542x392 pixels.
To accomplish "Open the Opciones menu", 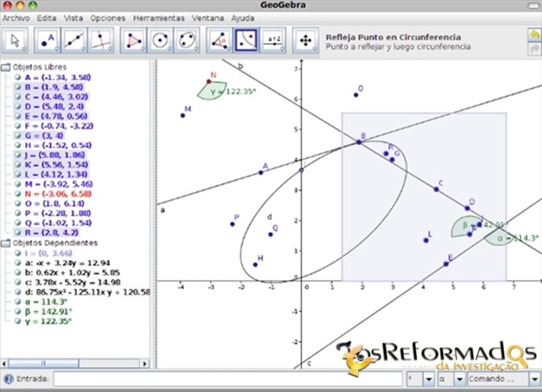I will click(108, 17).
